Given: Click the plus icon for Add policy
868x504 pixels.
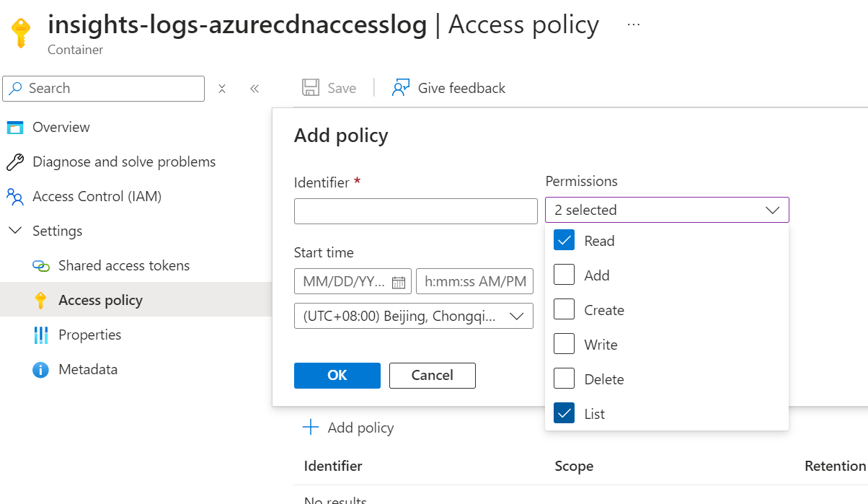Looking at the screenshot, I should click(310, 428).
